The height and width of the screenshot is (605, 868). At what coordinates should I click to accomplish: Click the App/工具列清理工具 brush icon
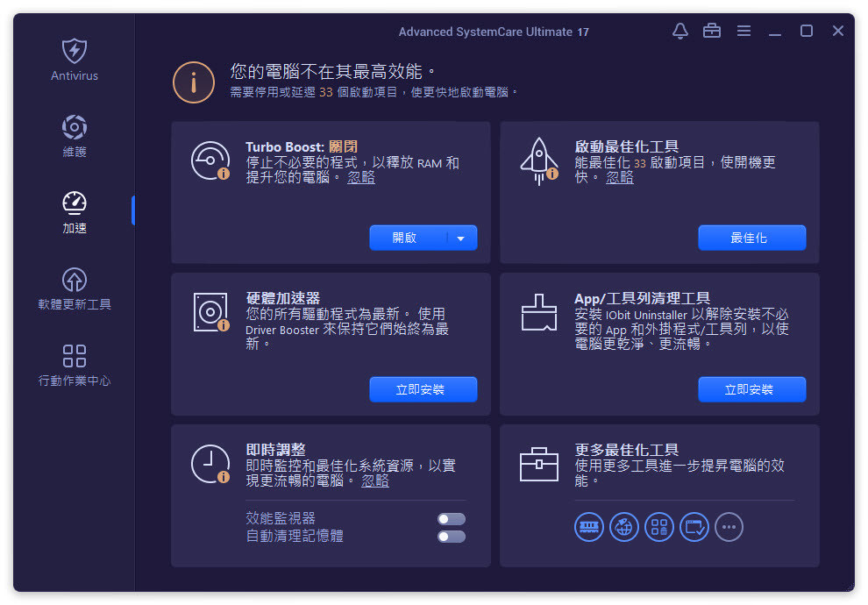point(539,313)
